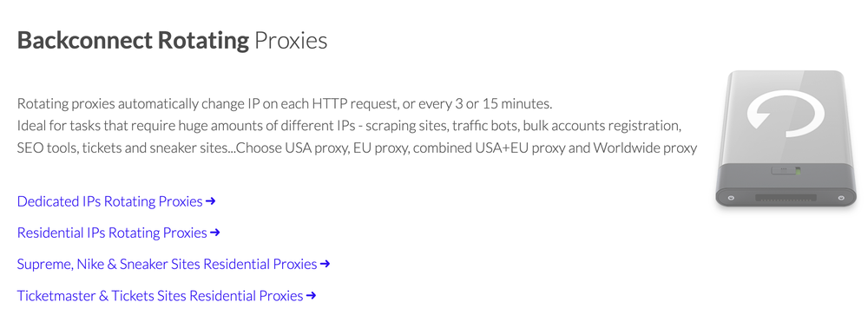Click the text Worldwide proxy in the description
Image resolution: width=868 pixels, height=335 pixels.
pyautogui.click(x=645, y=148)
